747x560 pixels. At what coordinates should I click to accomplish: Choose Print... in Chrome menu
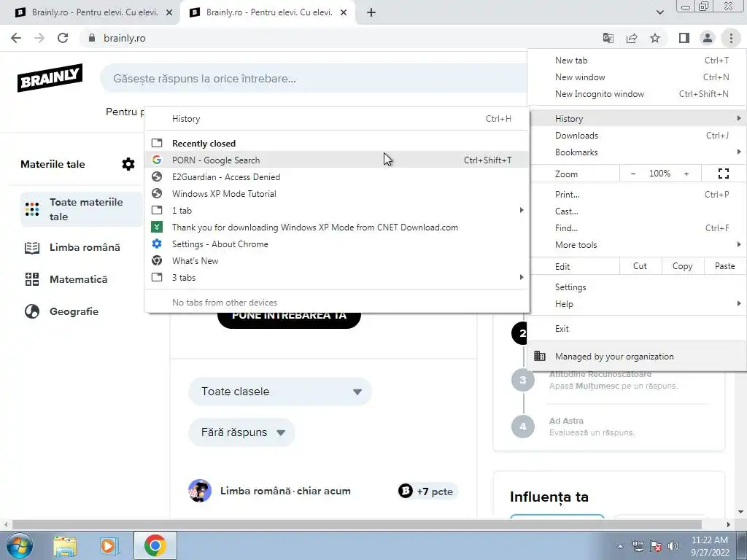[x=636, y=194]
